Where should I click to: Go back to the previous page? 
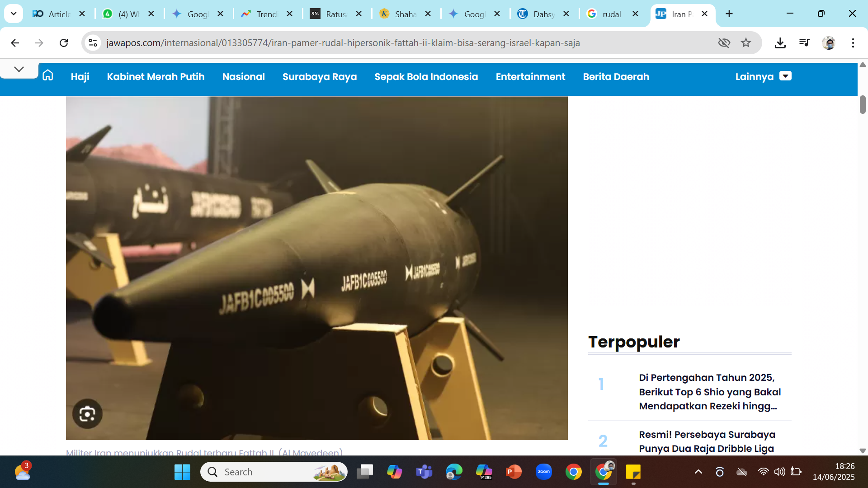pyautogui.click(x=15, y=43)
